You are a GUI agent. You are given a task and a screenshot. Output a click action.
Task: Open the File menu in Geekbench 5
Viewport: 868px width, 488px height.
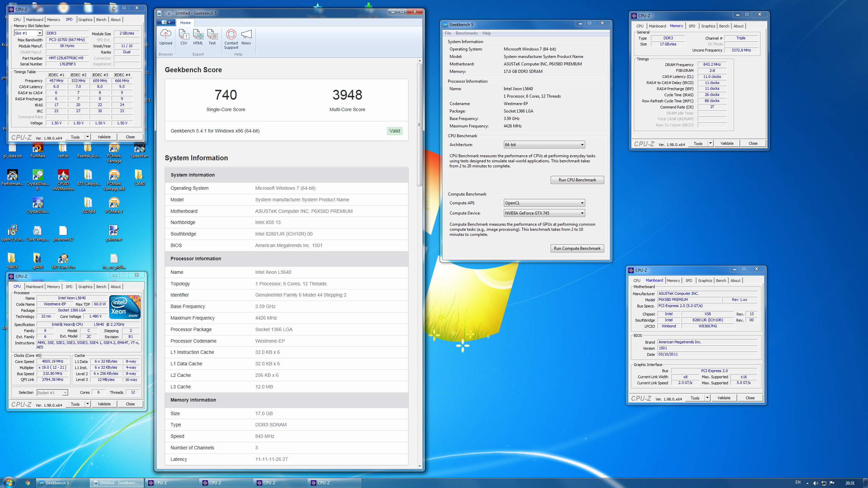pos(448,33)
